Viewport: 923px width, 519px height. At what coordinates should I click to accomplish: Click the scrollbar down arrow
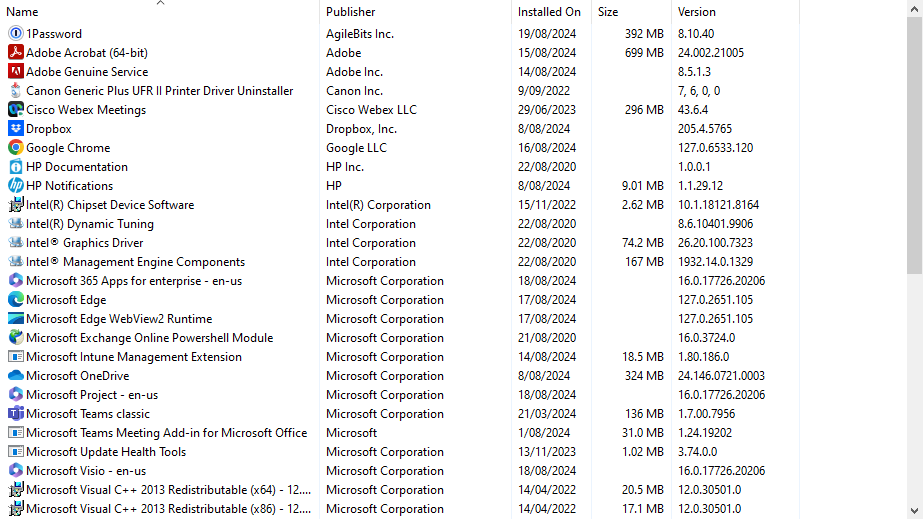[x=914, y=511]
